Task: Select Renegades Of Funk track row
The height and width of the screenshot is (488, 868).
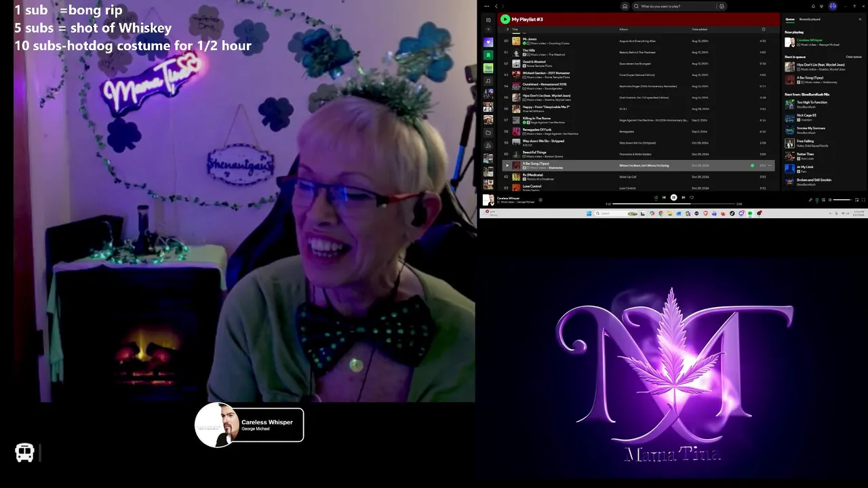Action: coord(638,131)
